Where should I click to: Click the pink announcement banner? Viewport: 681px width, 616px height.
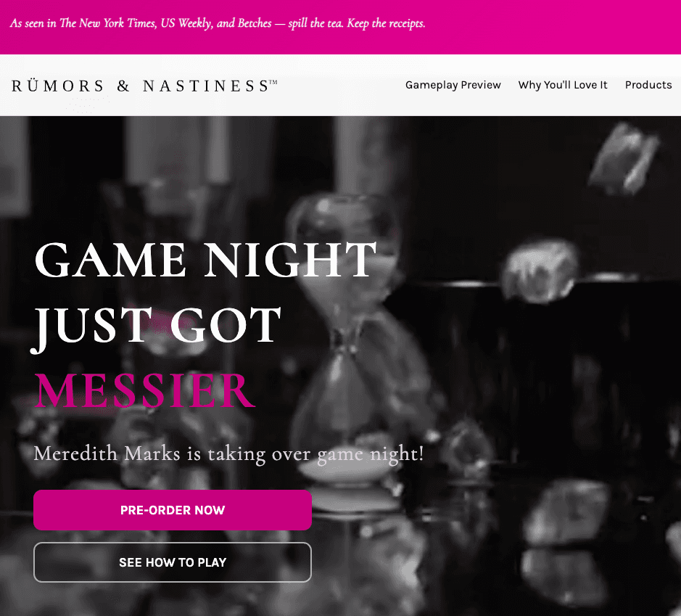click(341, 27)
